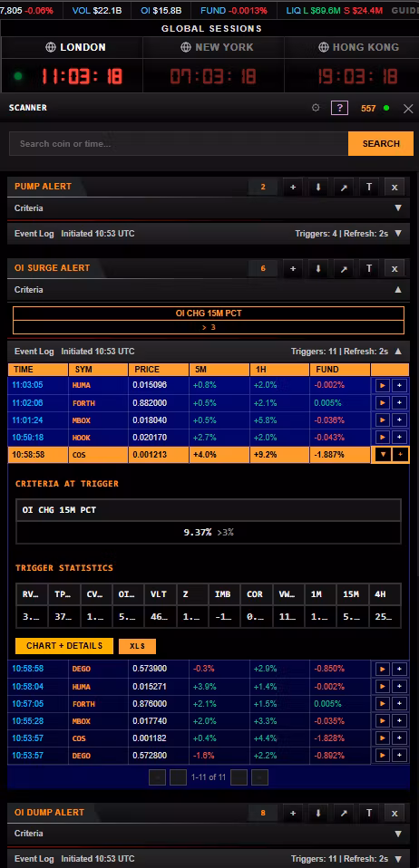This screenshot has height=868, width=419.
Task: Sort event log by PRICE column
Action: click(159, 370)
